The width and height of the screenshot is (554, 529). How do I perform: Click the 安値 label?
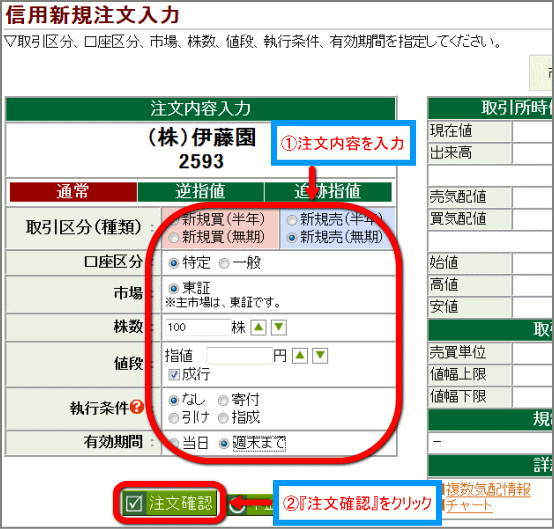pyautogui.click(x=444, y=307)
